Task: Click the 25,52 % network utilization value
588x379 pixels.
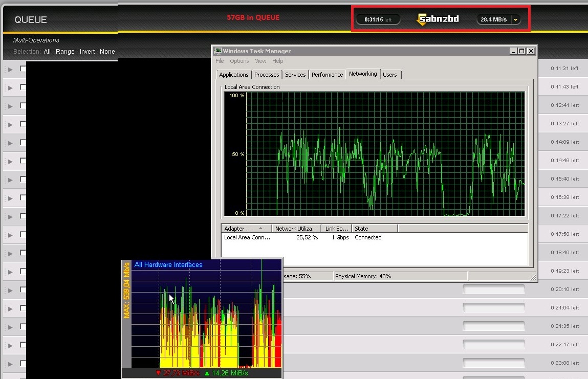Action: [307, 237]
